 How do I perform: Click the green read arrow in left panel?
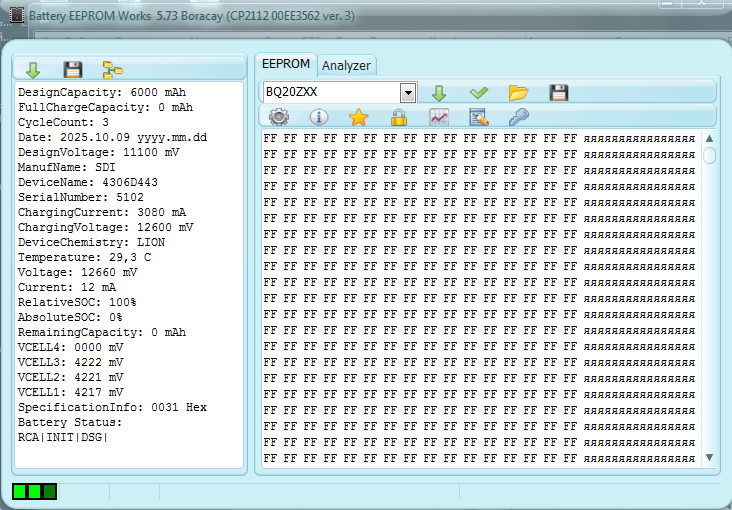click(x=33, y=69)
